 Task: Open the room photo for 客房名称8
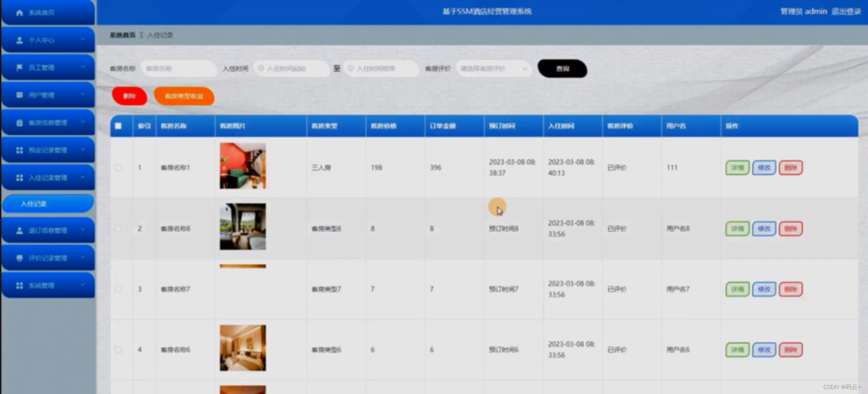click(x=243, y=227)
